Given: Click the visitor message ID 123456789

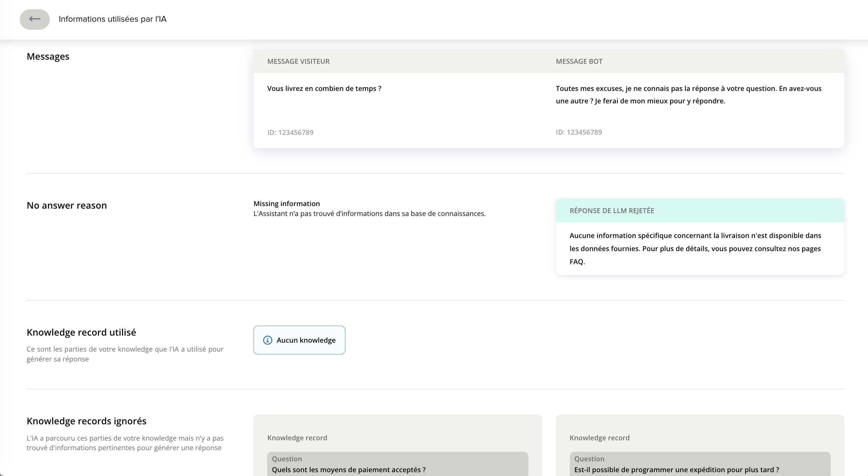Looking at the screenshot, I should pos(290,132).
